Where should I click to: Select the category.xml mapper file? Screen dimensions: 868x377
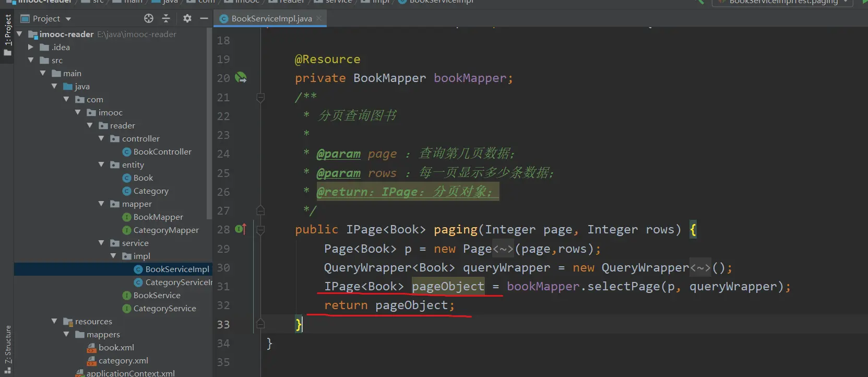[123, 360]
